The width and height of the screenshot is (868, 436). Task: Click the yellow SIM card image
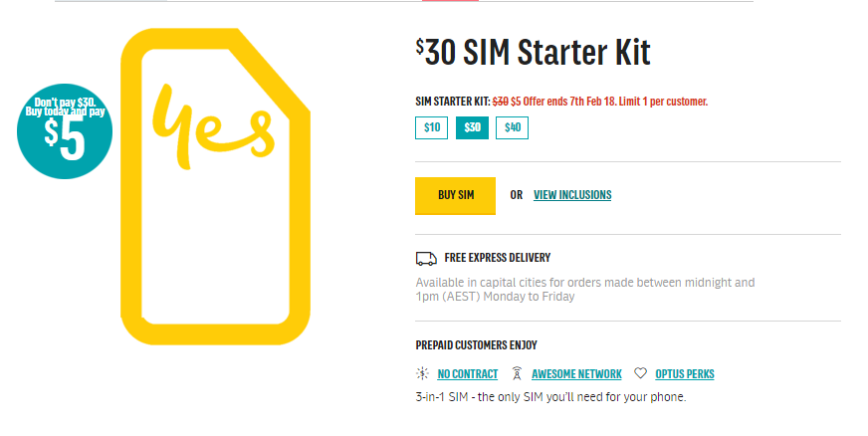(x=215, y=186)
